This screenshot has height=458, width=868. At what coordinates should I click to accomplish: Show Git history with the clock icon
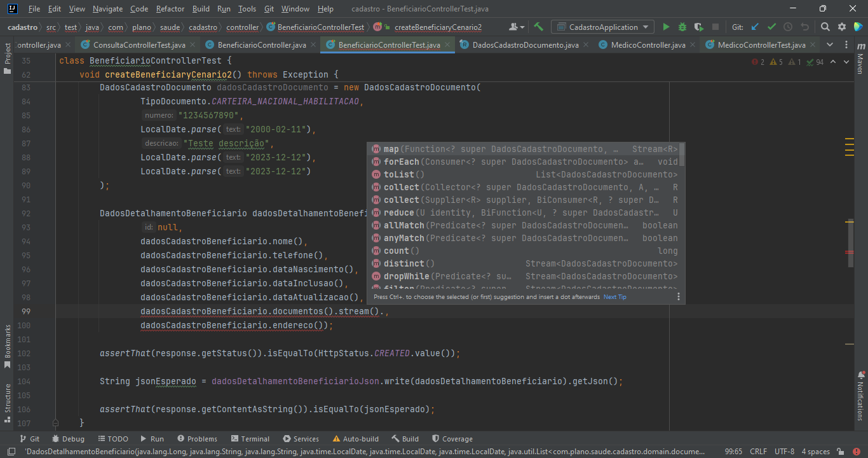coord(788,27)
